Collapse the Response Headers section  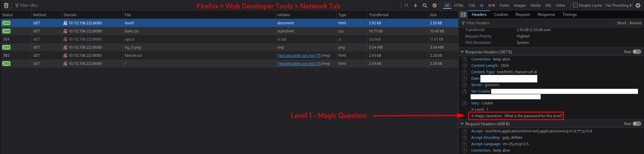point(462,52)
